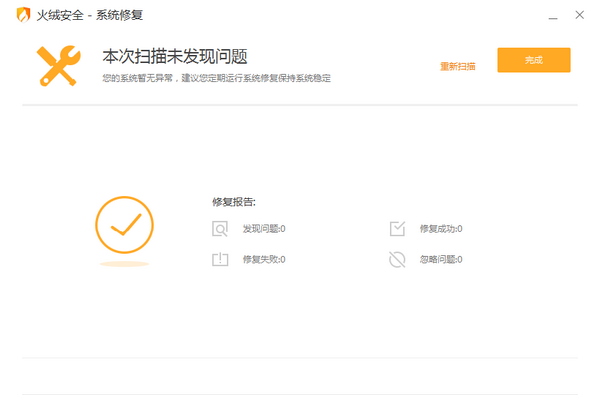Click the exclamation icon beside 修复失败
Image resolution: width=600 pixels, height=395 pixels.
coord(220,260)
